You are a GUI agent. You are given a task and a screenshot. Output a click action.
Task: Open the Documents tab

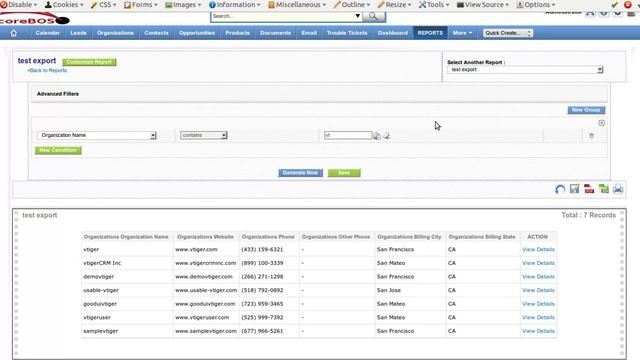(x=276, y=33)
